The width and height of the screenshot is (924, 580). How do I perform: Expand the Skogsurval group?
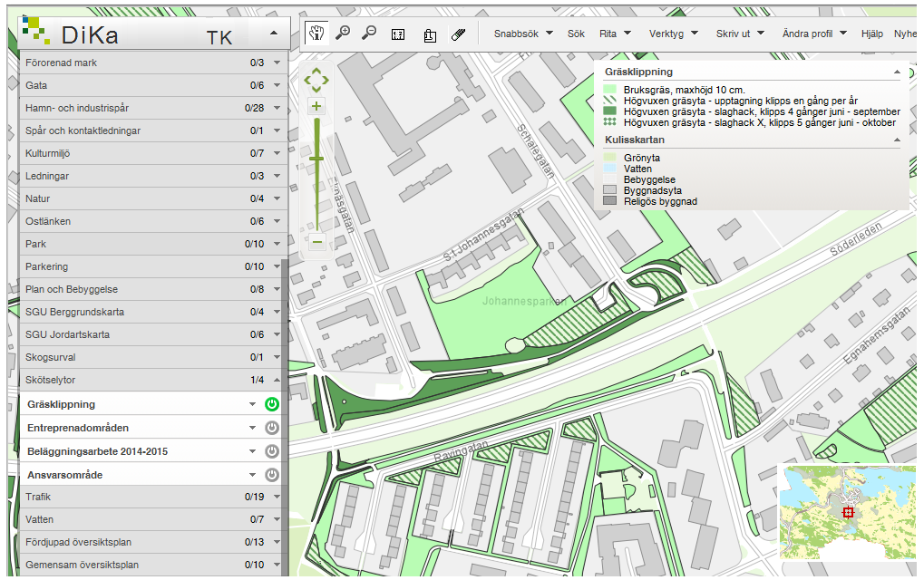pyautogui.click(x=277, y=357)
